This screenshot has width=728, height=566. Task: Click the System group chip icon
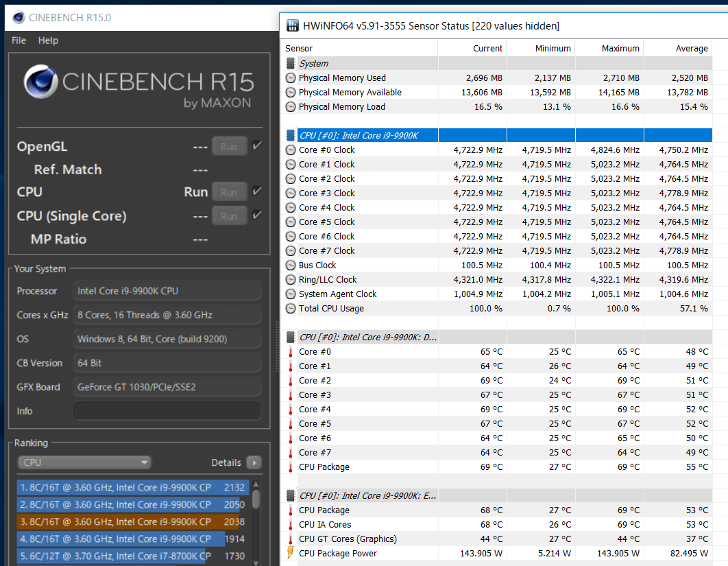tap(291, 63)
